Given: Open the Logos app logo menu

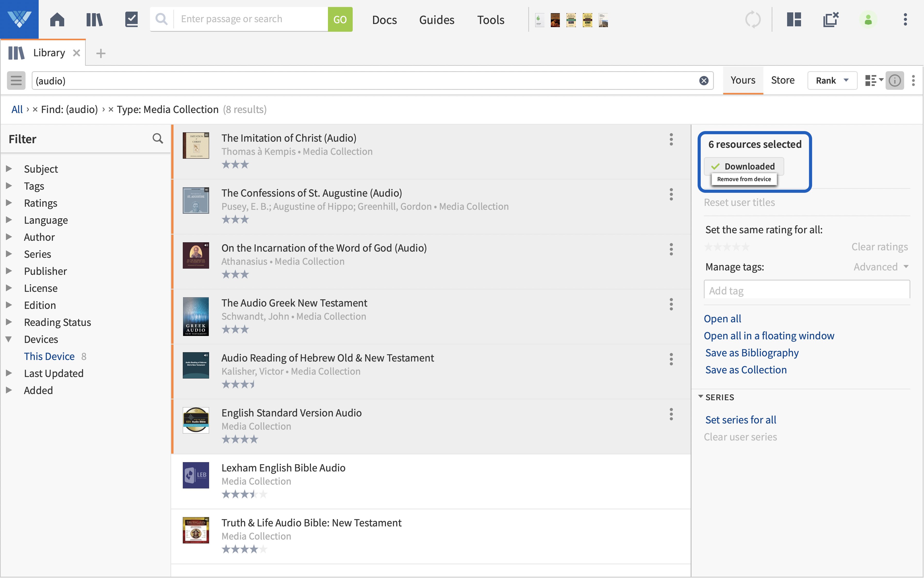Looking at the screenshot, I should 19,19.
